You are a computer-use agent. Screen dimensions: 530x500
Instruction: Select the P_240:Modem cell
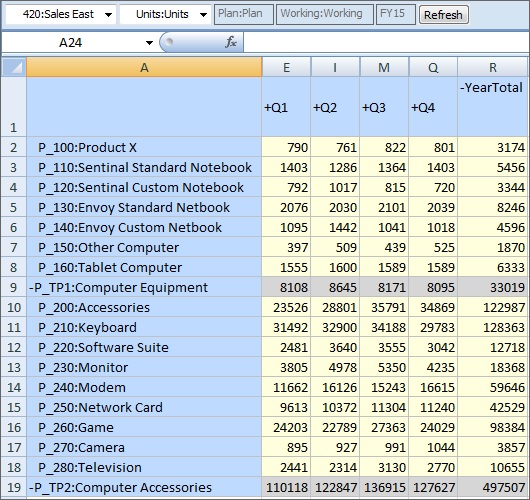tap(144, 387)
